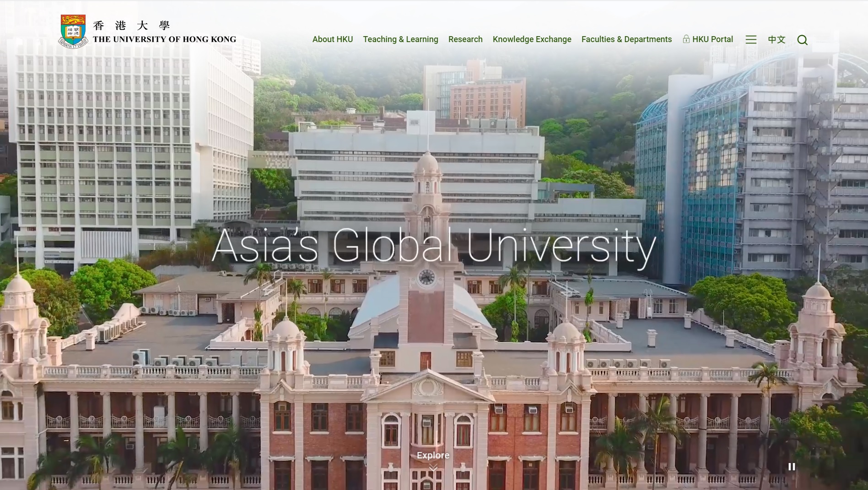Click the down chevron below Explore
The width and height of the screenshot is (868, 490).
pyautogui.click(x=433, y=468)
